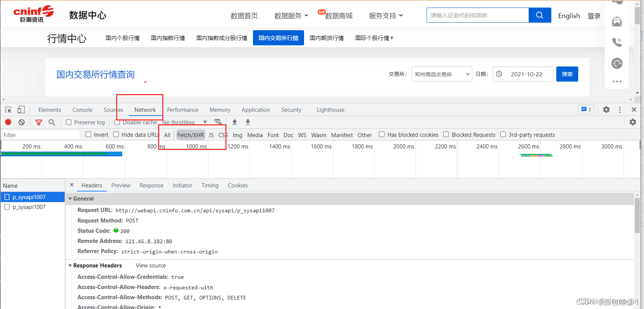Click the English language link
This screenshot has height=309, width=644.
point(569,15)
